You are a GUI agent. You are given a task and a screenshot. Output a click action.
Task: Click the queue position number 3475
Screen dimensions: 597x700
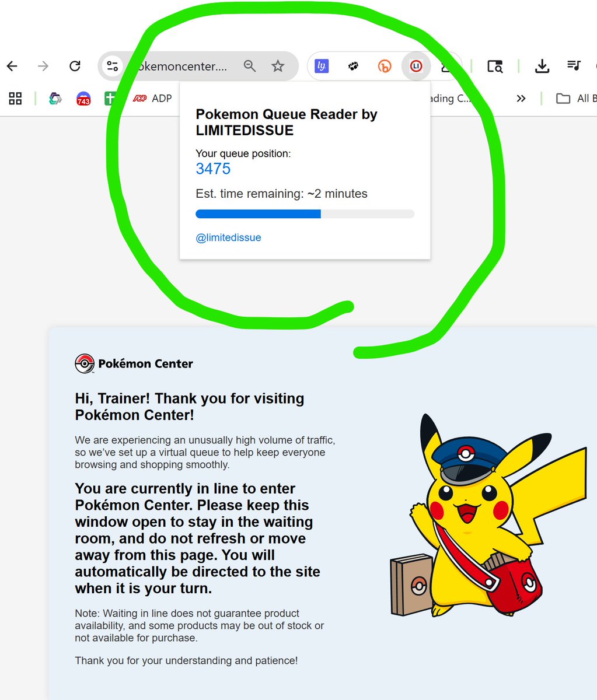(213, 169)
